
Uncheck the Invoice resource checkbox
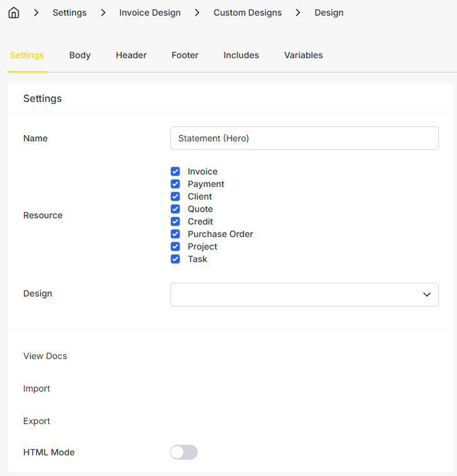click(x=175, y=171)
